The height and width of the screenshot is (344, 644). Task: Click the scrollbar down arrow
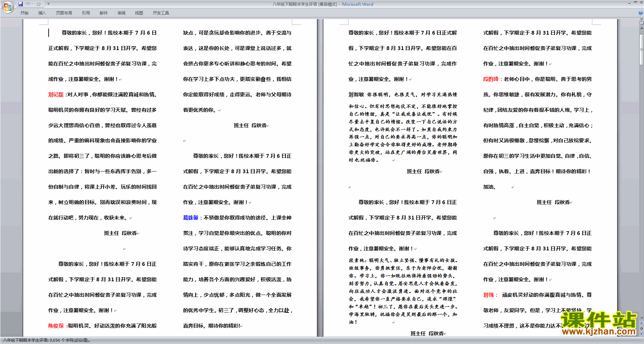642,318
